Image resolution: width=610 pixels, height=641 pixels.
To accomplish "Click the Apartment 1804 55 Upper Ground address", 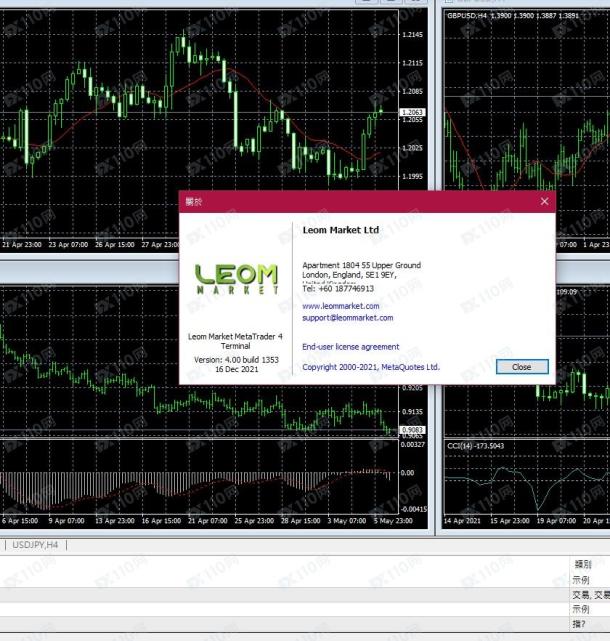I will point(361,265).
